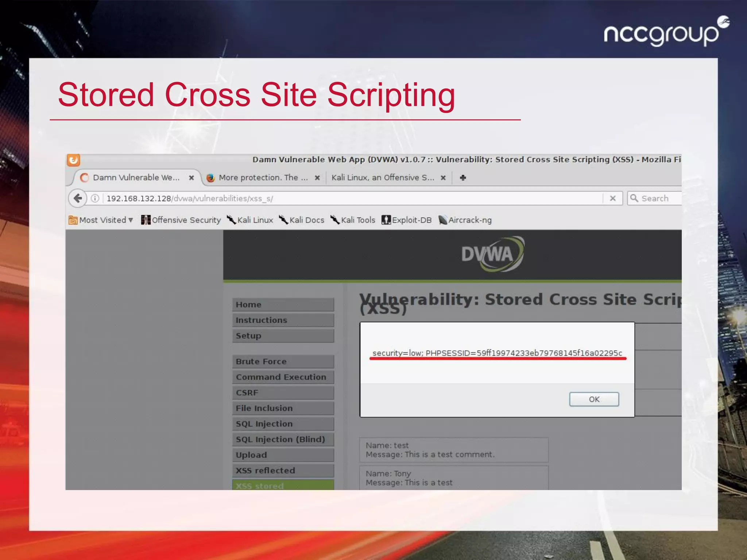Click the Kali Tools bookmark icon

pyautogui.click(x=335, y=220)
